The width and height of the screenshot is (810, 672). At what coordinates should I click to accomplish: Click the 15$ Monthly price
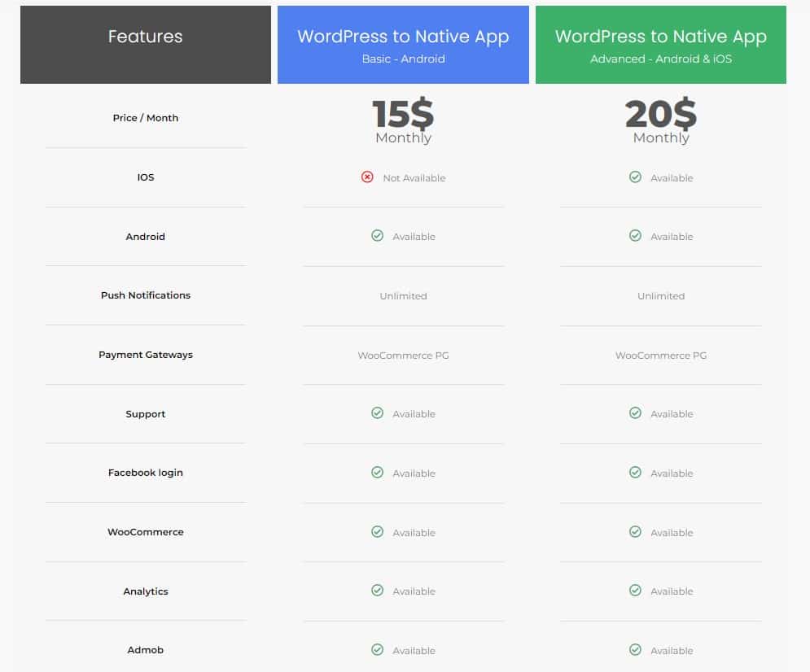coord(403,121)
